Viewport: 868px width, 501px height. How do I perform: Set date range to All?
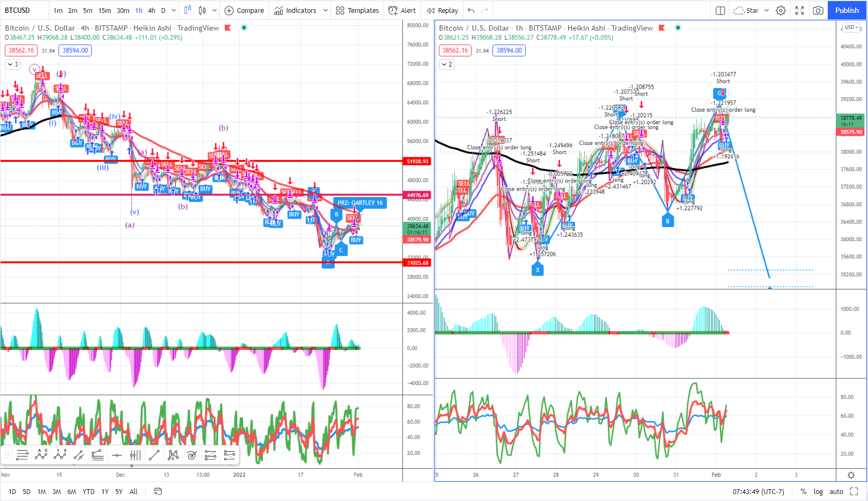point(134,491)
